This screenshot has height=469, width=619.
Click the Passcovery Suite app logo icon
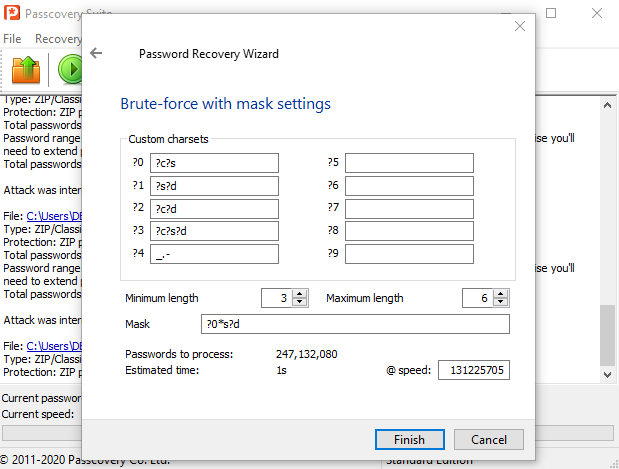tap(12, 13)
